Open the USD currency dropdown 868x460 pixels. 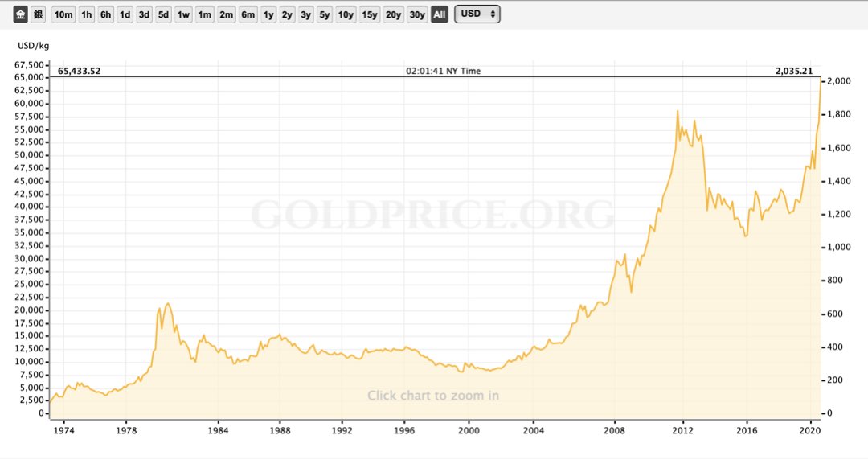click(477, 14)
